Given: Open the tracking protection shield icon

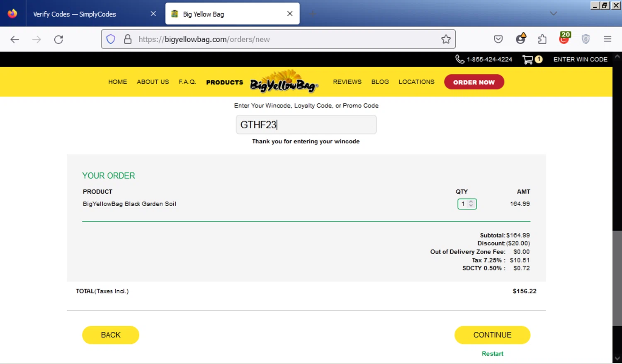Looking at the screenshot, I should (x=111, y=39).
